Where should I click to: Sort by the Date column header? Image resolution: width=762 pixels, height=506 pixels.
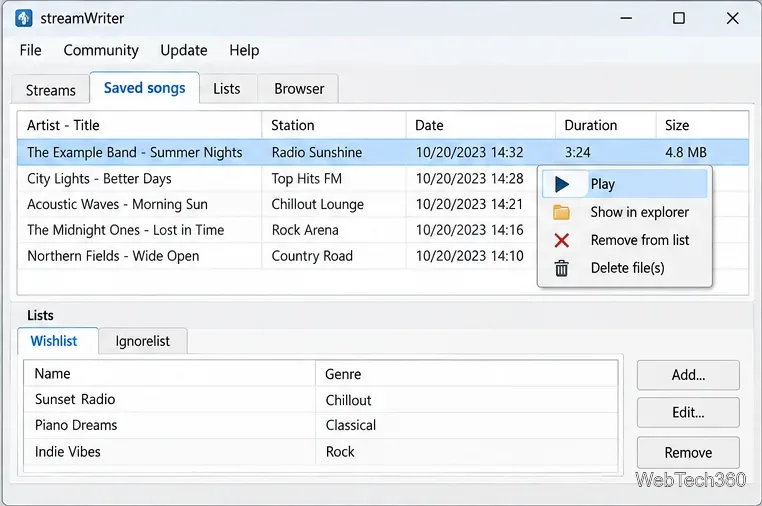click(x=481, y=125)
